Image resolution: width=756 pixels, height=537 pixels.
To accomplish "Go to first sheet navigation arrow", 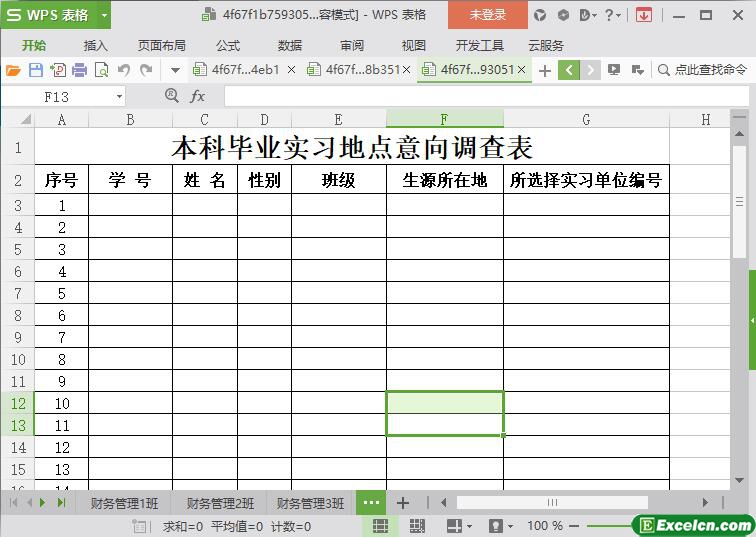I will pyautogui.click(x=14, y=503).
